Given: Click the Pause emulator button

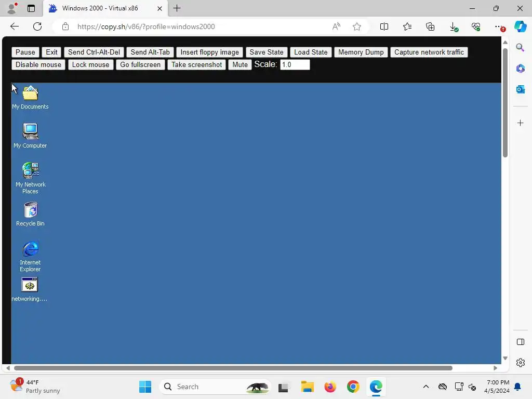Looking at the screenshot, I should click(x=25, y=52).
